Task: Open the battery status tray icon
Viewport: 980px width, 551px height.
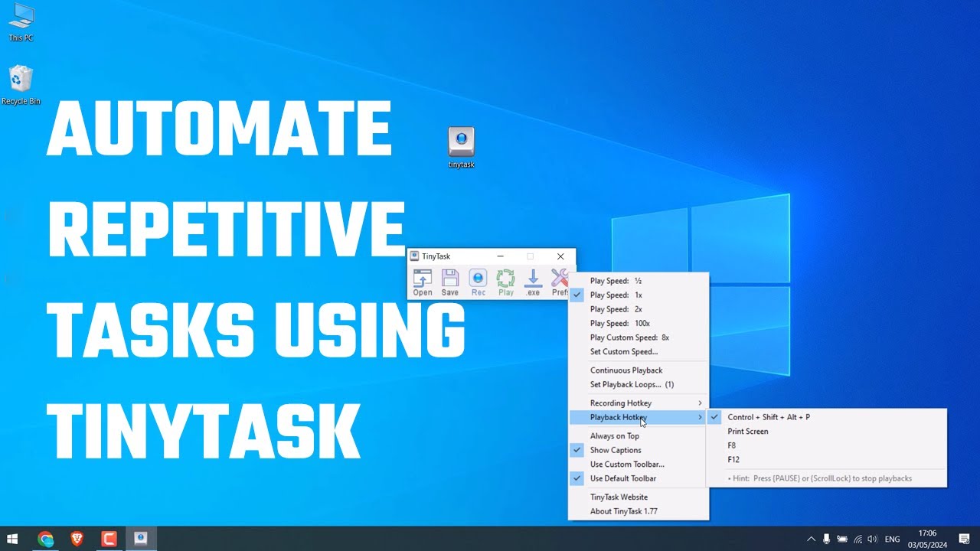Action: pyautogui.click(x=842, y=540)
